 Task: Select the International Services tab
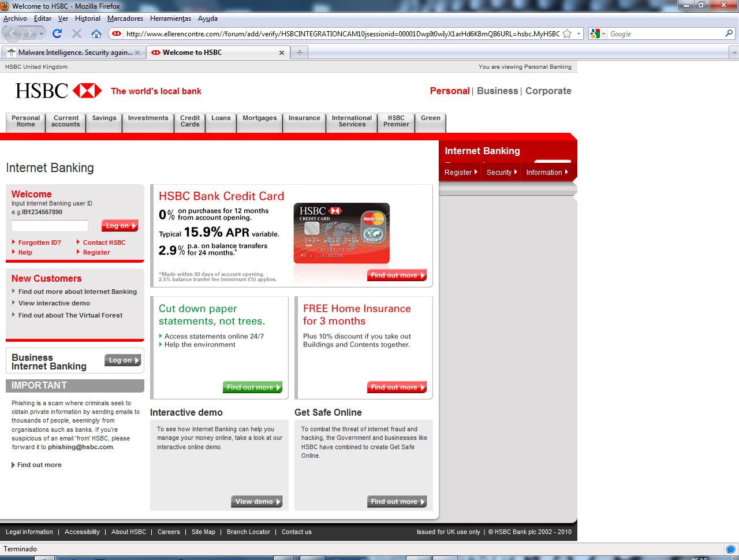352,122
